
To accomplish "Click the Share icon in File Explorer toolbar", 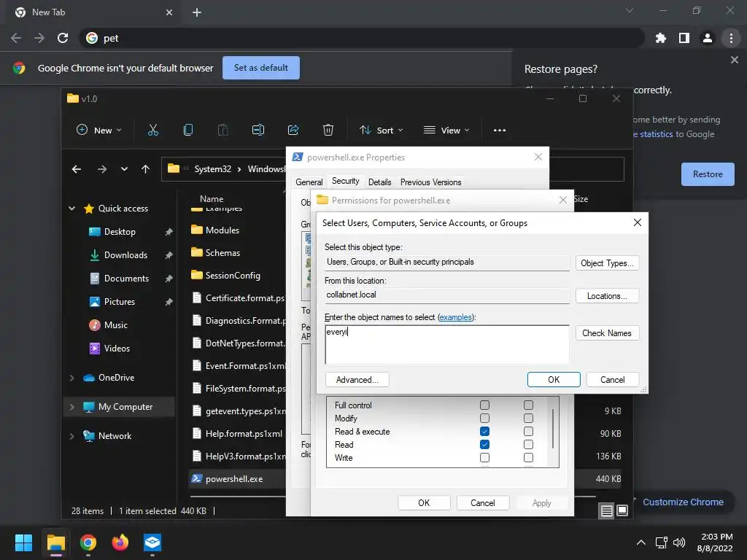I will [x=293, y=130].
